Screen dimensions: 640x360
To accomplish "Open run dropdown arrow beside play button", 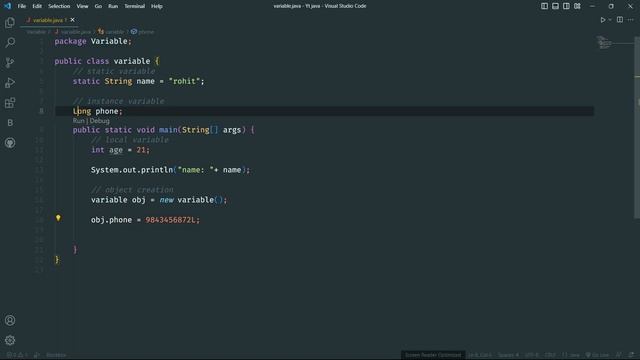I will click(x=610, y=20).
